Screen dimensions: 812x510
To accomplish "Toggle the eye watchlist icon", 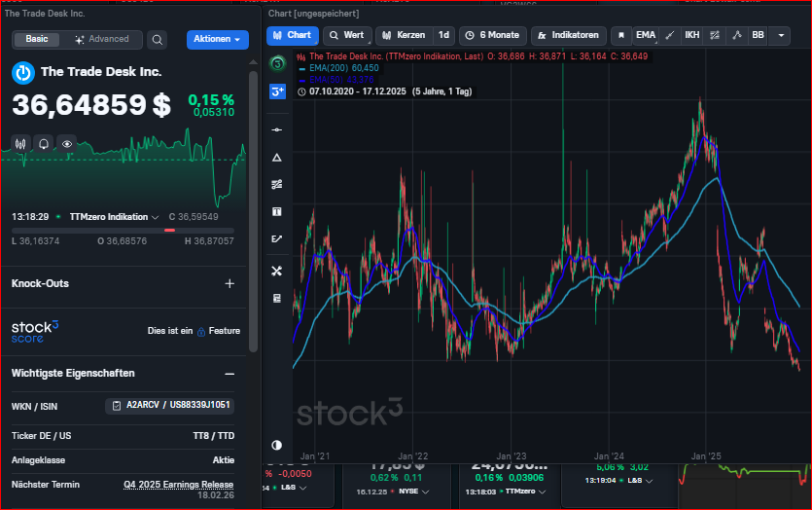I will point(67,143).
